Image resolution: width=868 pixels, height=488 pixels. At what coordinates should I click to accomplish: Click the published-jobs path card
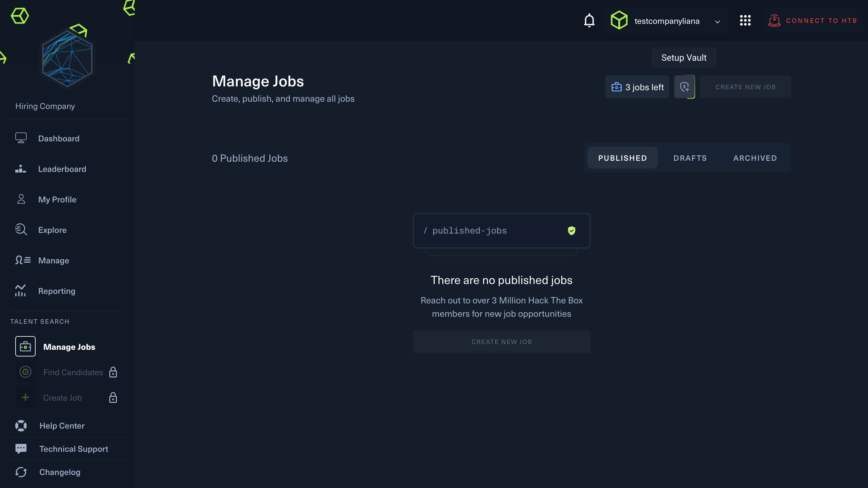[501, 231]
